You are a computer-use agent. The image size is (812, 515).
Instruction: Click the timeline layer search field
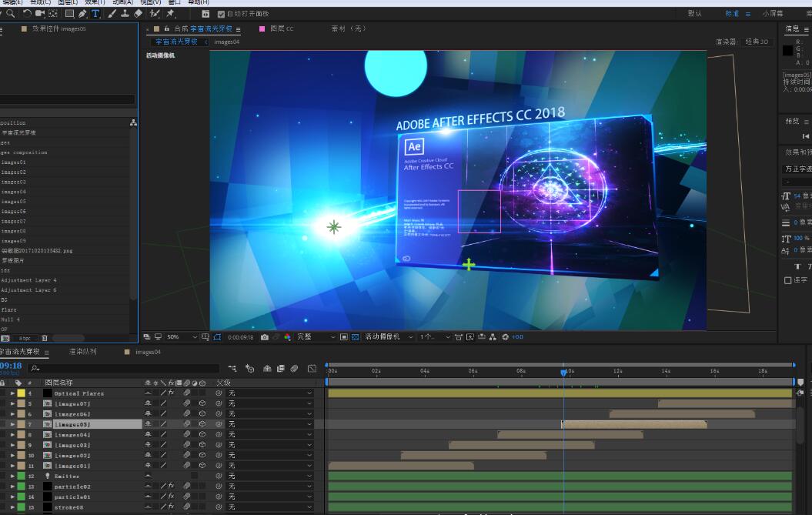[124, 369]
